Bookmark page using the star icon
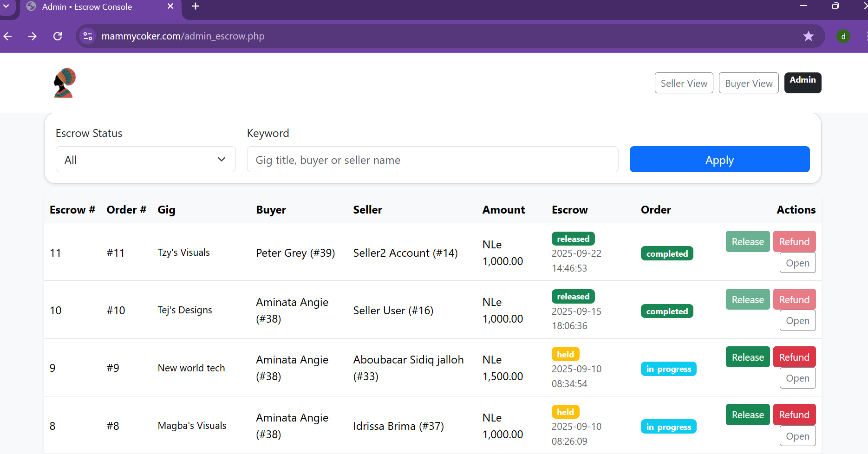868x454 pixels. click(x=809, y=36)
